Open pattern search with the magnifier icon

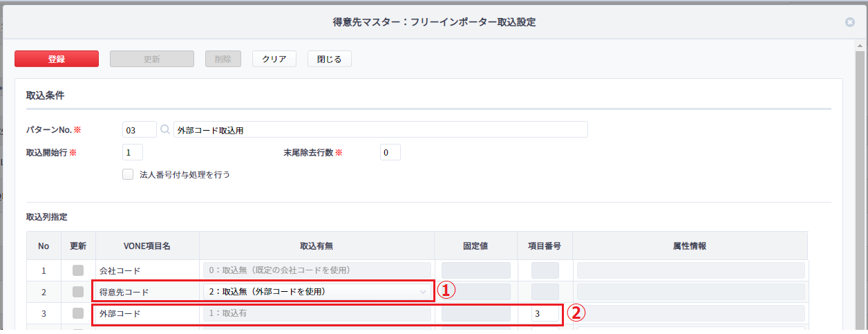[x=165, y=129]
